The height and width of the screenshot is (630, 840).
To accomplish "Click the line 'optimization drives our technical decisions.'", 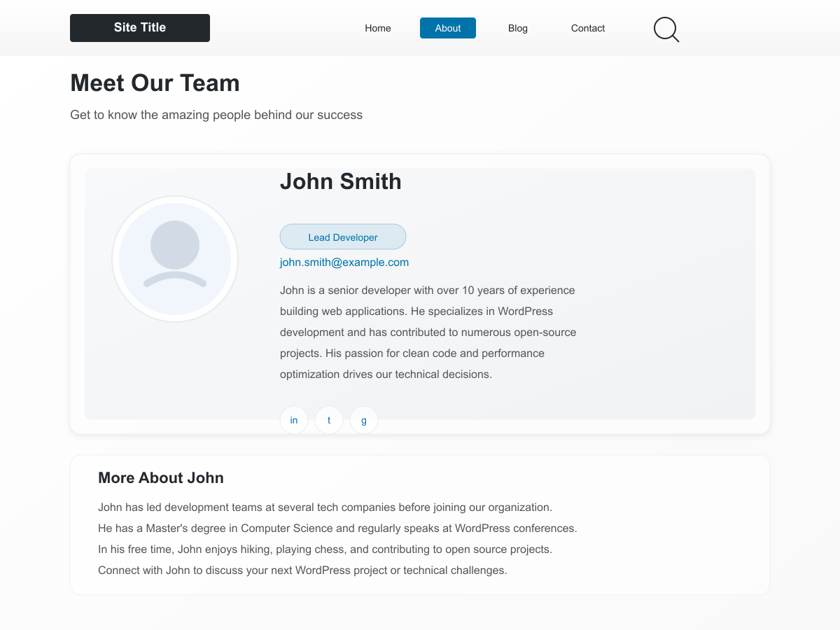I will click(x=386, y=374).
